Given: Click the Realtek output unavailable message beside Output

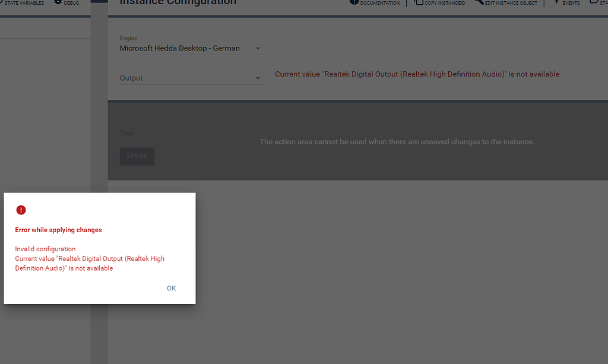Looking at the screenshot, I should pos(417,74).
